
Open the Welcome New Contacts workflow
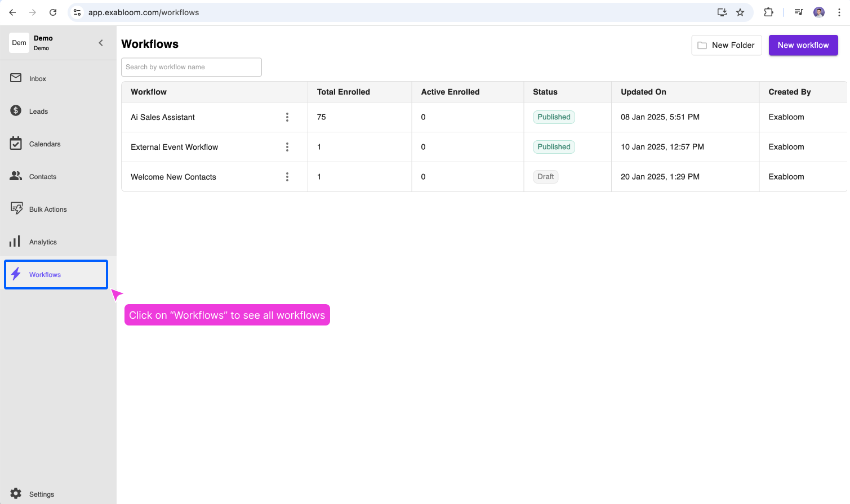point(173,177)
